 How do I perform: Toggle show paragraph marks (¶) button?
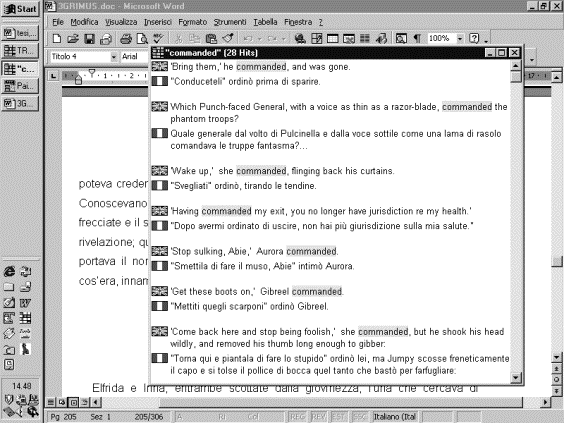coord(417,38)
